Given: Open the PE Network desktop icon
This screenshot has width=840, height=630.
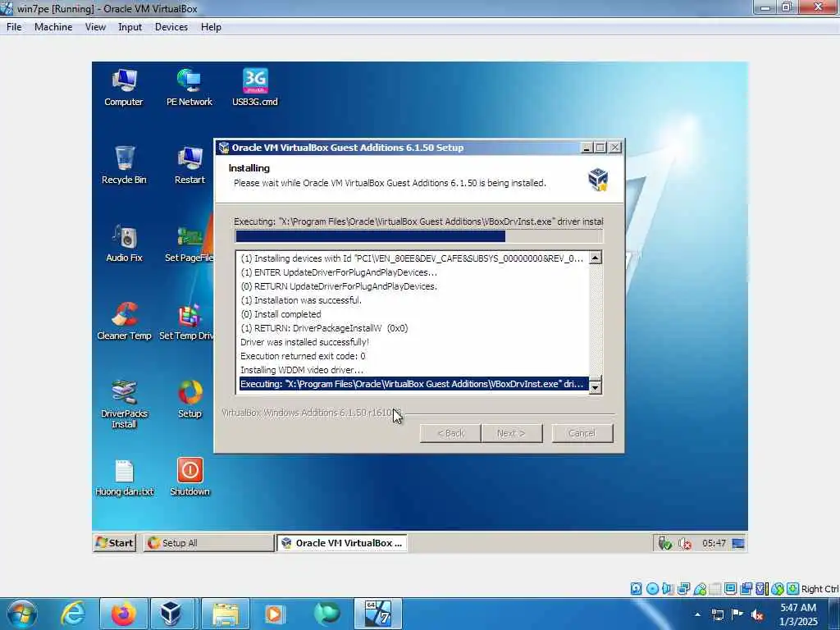Looking at the screenshot, I should click(189, 87).
